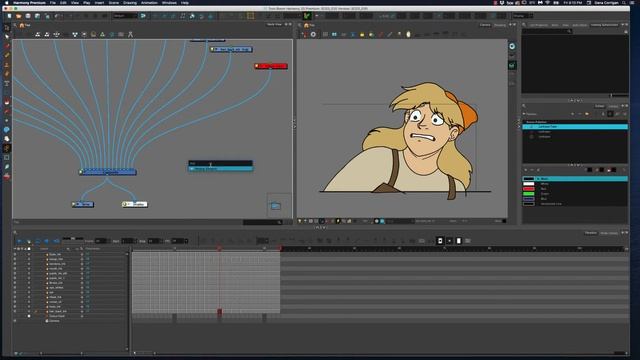The image size is (640, 360).
Task: Select the red node in Node View
Action: click(271, 66)
